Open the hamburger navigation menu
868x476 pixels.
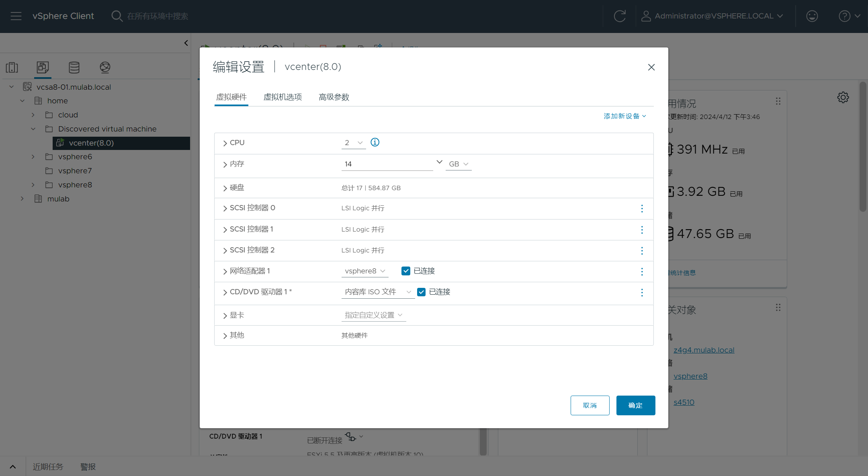point(16,16)
